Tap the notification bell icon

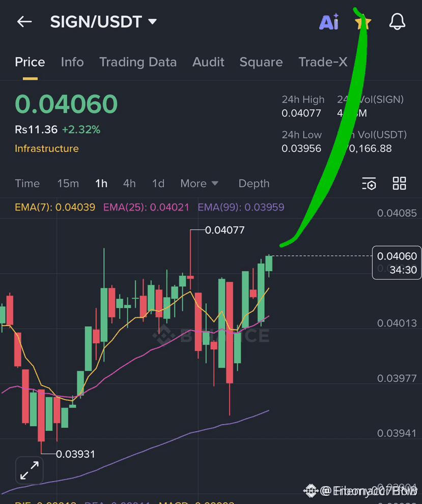(397, 21)
